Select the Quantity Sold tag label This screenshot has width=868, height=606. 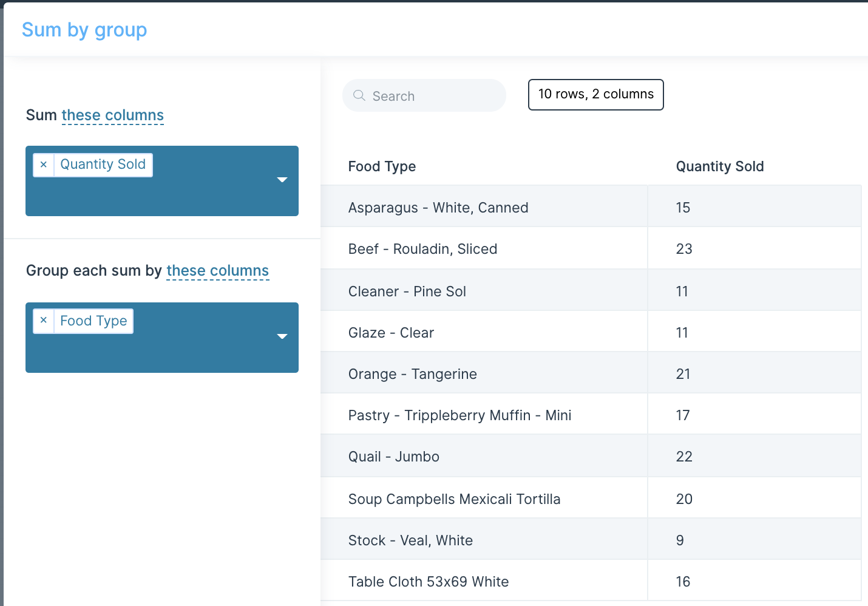pyautogui.click(x=103, y=165)
